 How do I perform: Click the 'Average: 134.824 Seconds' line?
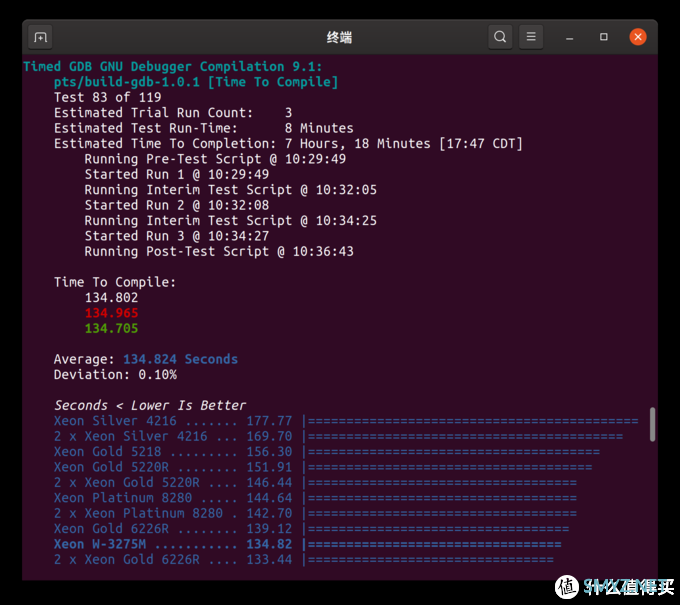coord(146,359)
